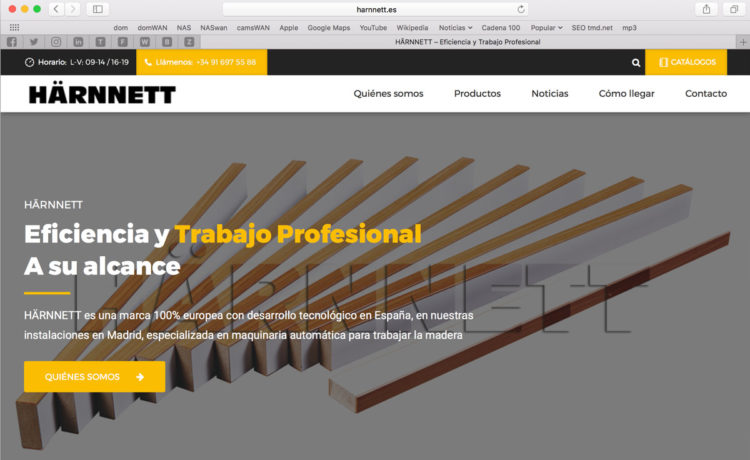The image size is (750, 460).
Task: Open the mp3 bookmark
Action: pos(629,28)
